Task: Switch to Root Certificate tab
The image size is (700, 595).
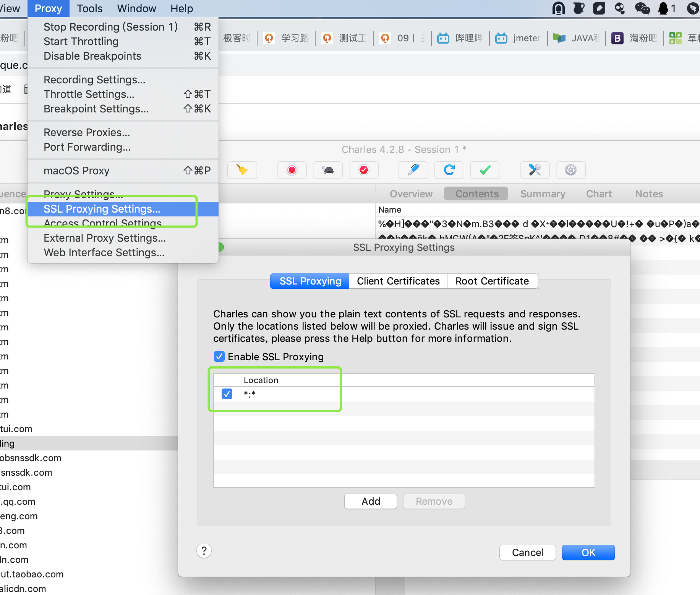Action: [492, 281]
